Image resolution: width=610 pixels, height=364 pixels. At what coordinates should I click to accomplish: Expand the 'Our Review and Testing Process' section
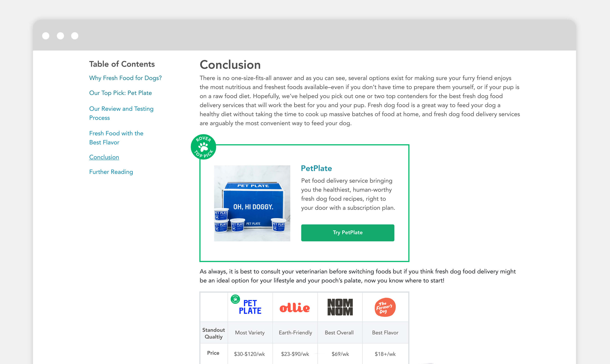[121, 113]
